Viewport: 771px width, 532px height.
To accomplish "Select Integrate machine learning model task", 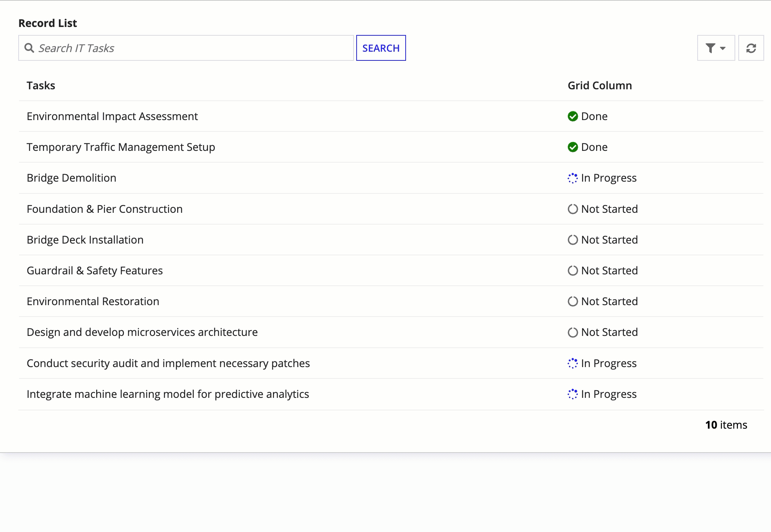I will point(168,394).
